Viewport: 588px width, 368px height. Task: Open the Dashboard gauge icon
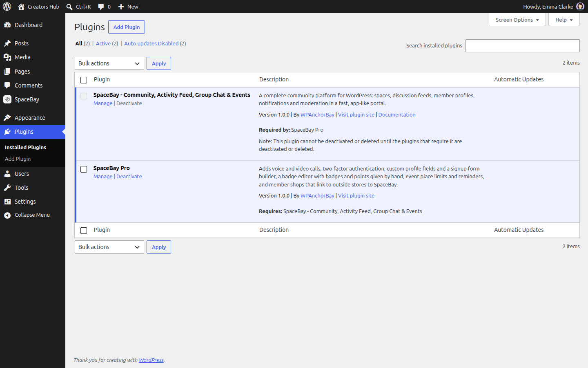click(7, 25)
